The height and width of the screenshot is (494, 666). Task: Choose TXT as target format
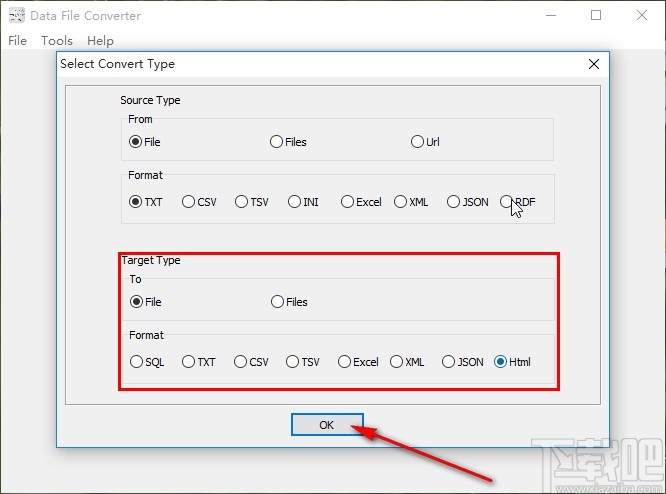coord(199,362)
